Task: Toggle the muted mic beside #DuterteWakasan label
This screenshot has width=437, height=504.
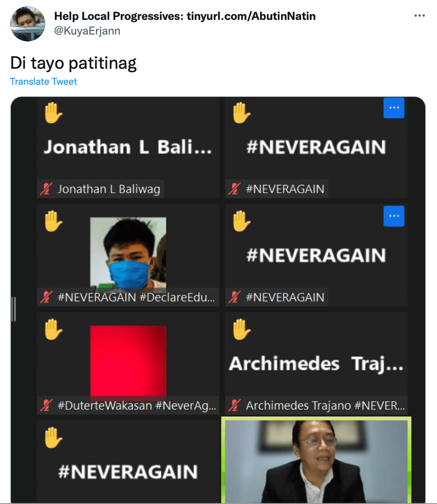Action: tap(46, 405)
